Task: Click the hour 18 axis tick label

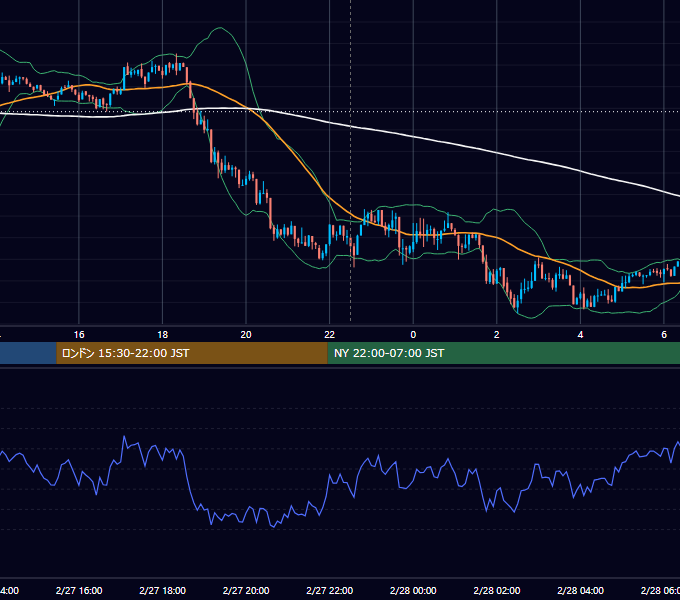Action: coord(163,335)
